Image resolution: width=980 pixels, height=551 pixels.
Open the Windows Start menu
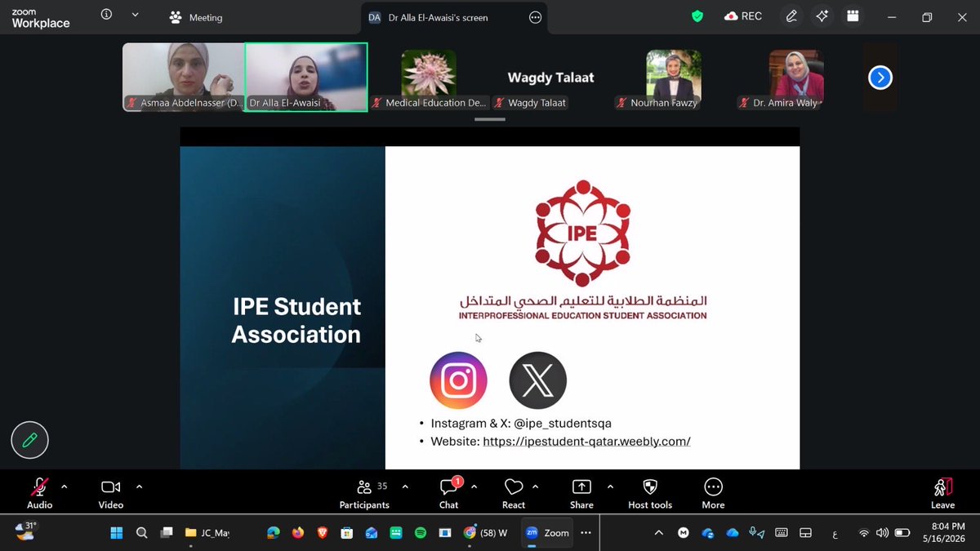point(117,533)
